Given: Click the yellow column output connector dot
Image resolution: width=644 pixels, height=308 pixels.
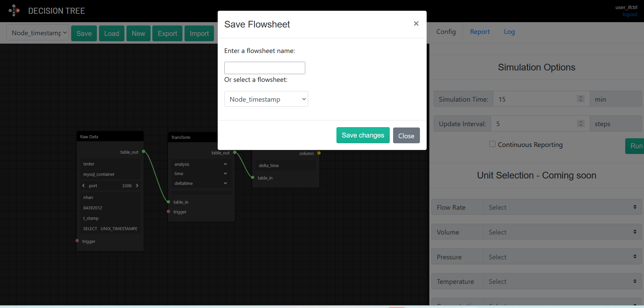Looking at the screenshot, I should coord(319,153).
